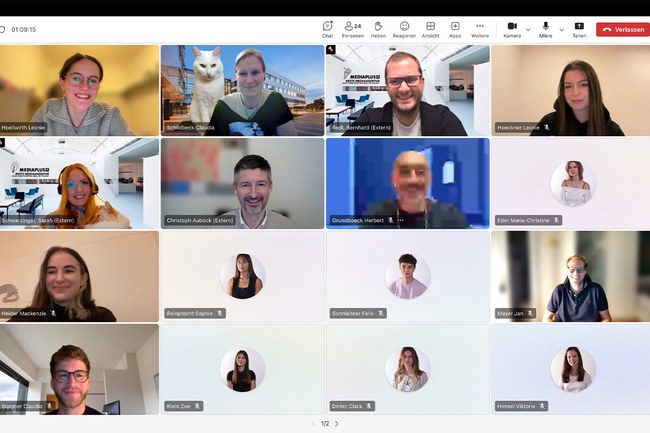Toggle the Mikro microphone mute

pos(545,29)
